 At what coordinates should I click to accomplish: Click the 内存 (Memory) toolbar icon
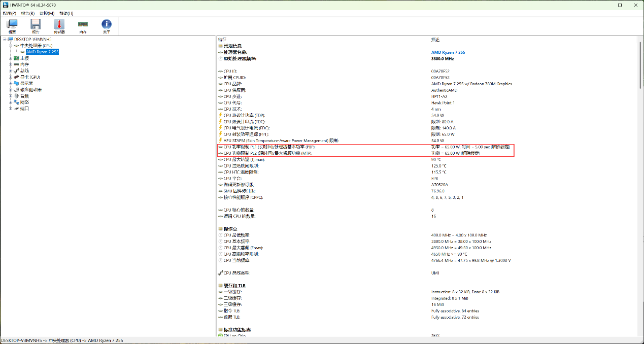83,25
